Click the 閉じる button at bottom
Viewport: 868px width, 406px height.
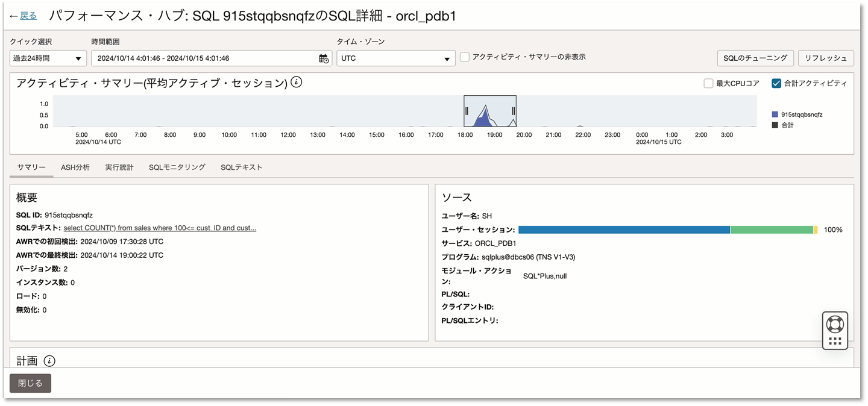(x=30, y=383)
